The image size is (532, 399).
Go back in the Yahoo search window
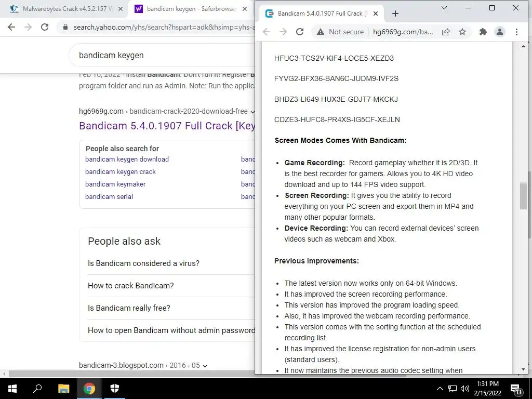pos(11,27)
